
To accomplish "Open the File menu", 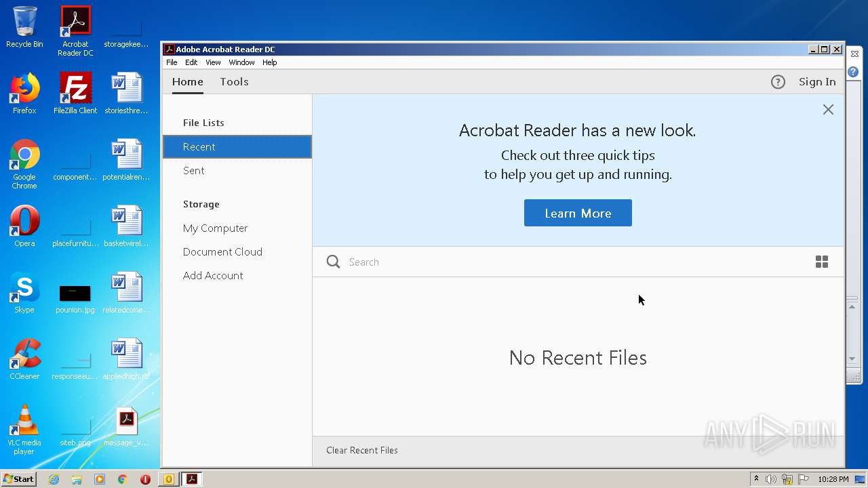I will [172, 62].
